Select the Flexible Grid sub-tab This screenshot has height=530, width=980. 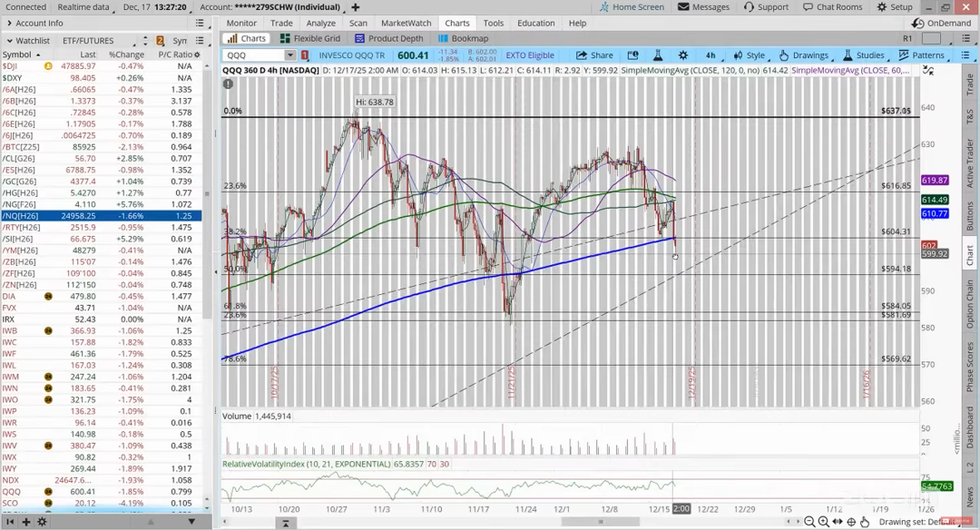tap(310, 39)
